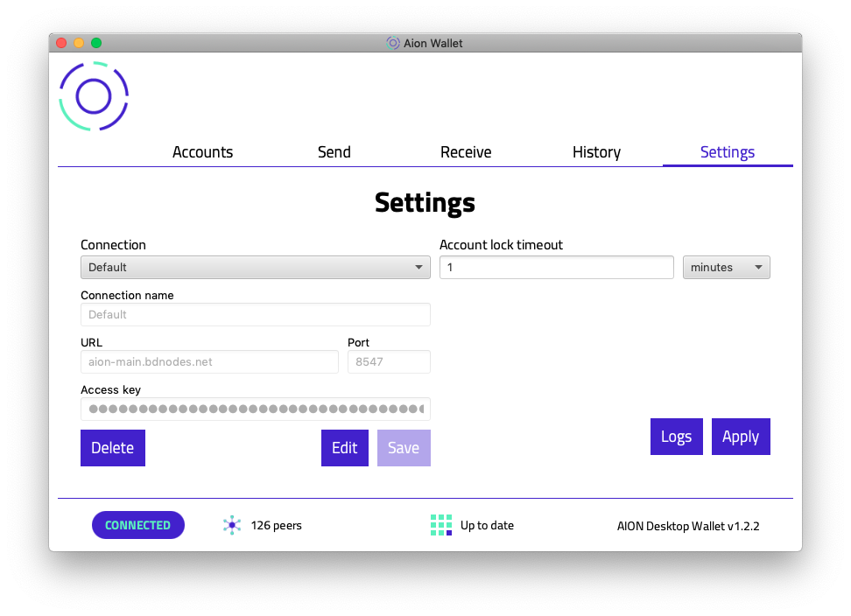
Task: Minimize the window with the yellow button
Action: 79,43
